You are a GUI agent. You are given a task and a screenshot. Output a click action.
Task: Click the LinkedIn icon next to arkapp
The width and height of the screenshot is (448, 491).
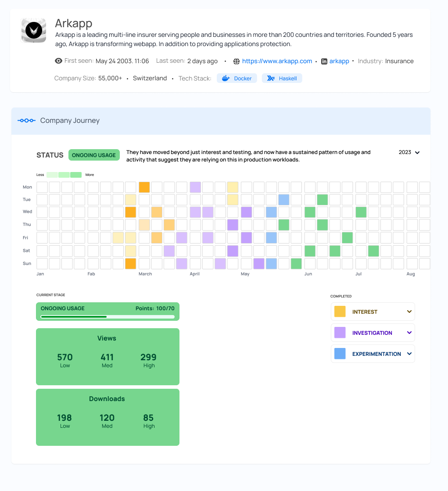pos(324,61)
